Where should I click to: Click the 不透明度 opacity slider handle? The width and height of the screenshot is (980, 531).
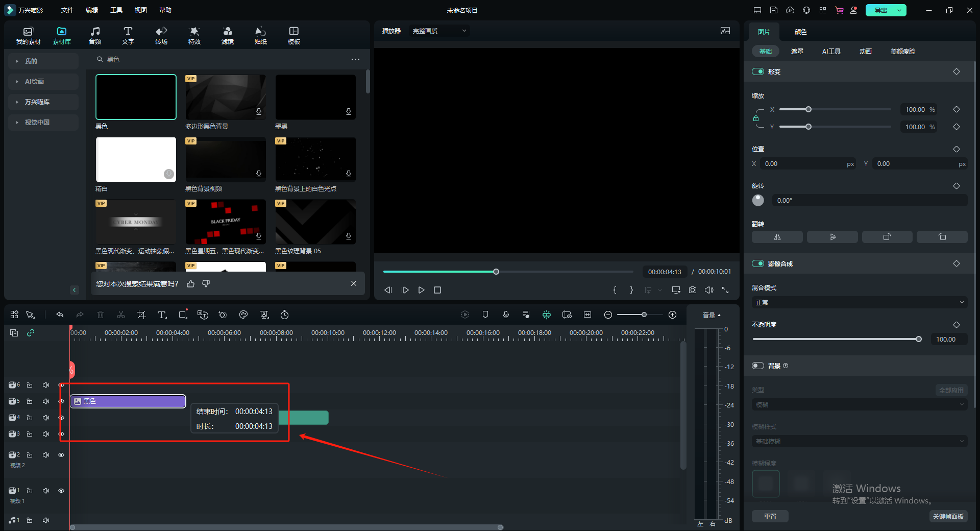[919, 340]
